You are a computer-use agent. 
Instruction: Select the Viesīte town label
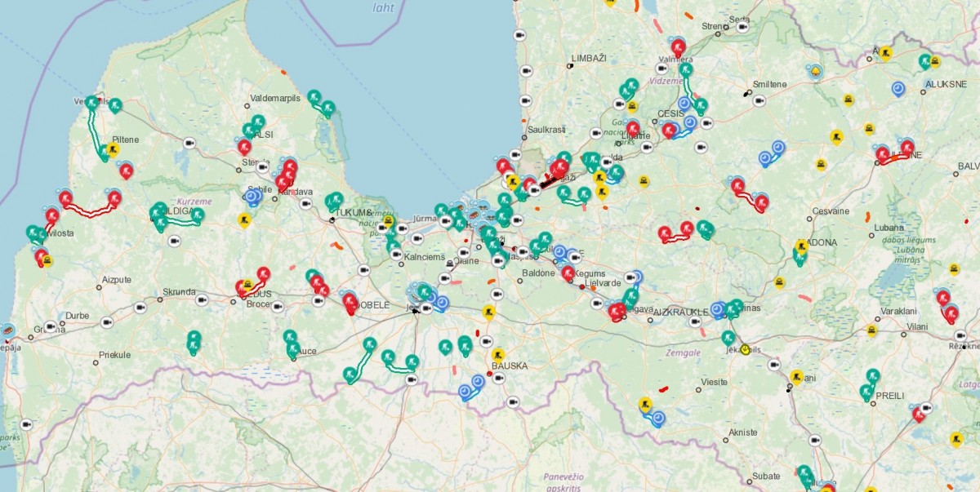[715, 382]
